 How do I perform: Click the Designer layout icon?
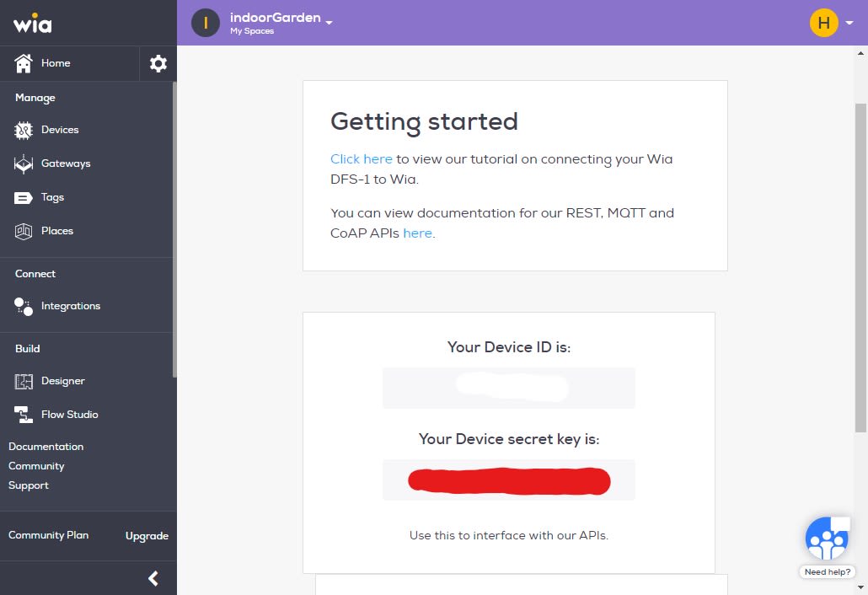pos(24,381)
